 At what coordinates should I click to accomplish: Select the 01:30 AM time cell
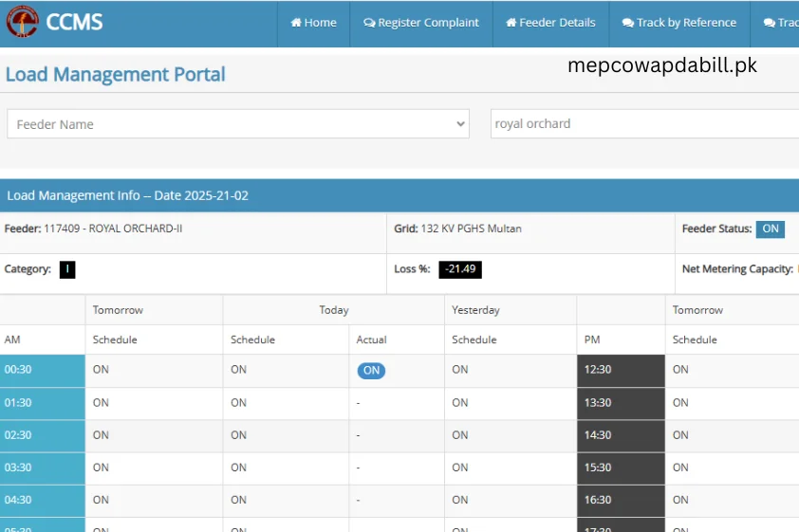43,403
